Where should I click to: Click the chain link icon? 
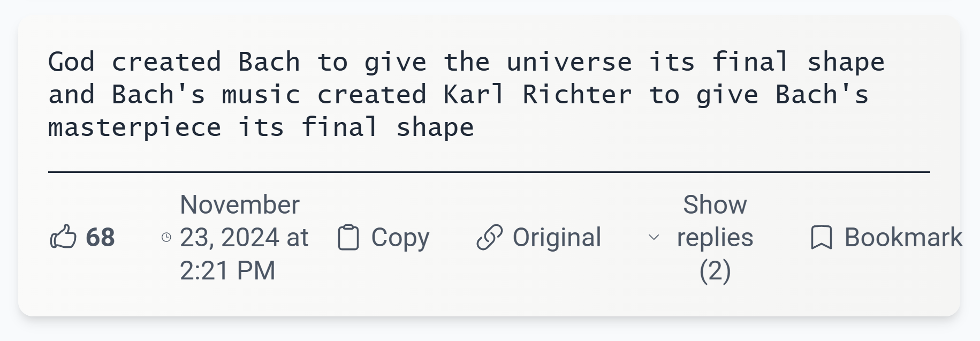[489, 237]
